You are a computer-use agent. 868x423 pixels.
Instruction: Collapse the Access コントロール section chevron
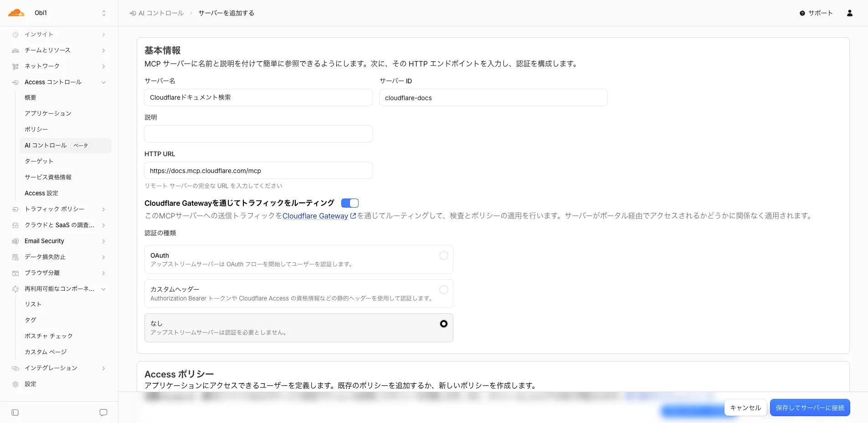point(103,82)
